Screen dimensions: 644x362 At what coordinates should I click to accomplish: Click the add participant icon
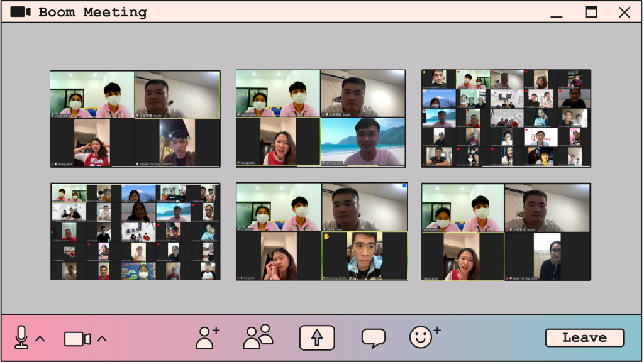click(x=207, y=337)
